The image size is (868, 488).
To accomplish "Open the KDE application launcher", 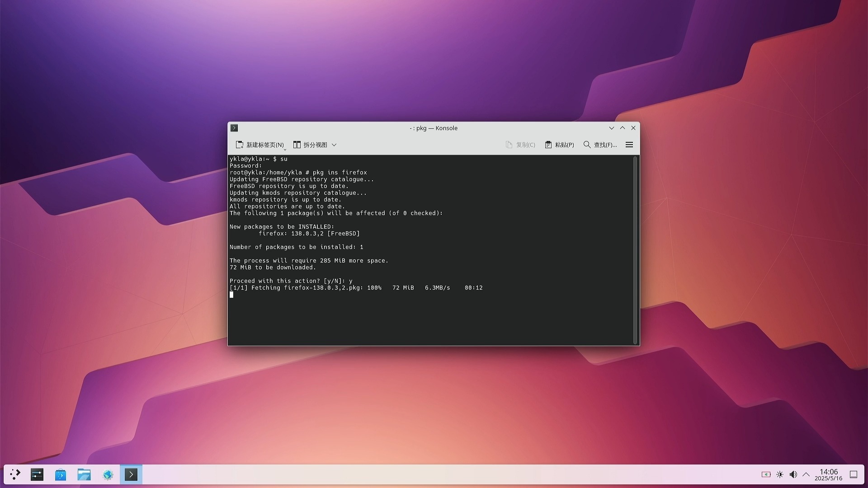I will tap(15, 474).
